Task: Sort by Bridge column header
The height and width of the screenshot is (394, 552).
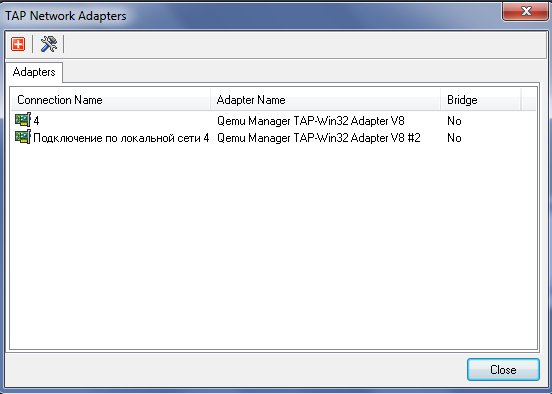Action: tap(481, 100)
